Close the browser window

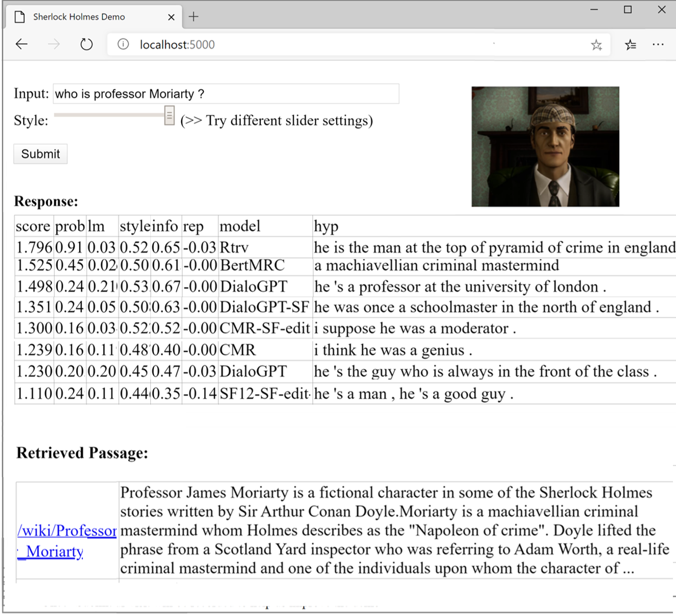point(662,10)
